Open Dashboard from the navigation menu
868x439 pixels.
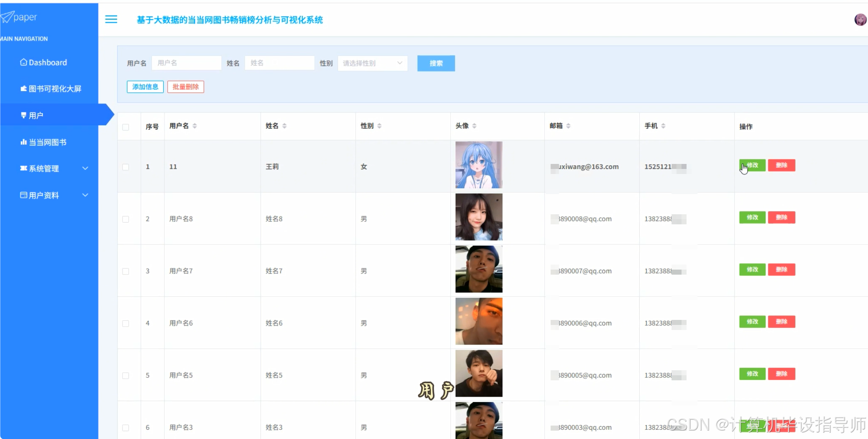[x=48, y=62]
